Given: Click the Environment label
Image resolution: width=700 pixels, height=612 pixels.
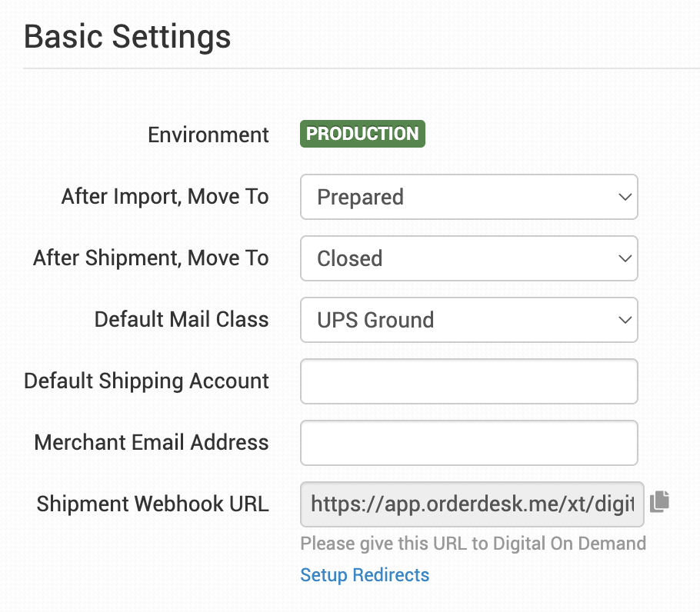Looking at the screenshot, I should pyautogui.click(x=208, y=135).
